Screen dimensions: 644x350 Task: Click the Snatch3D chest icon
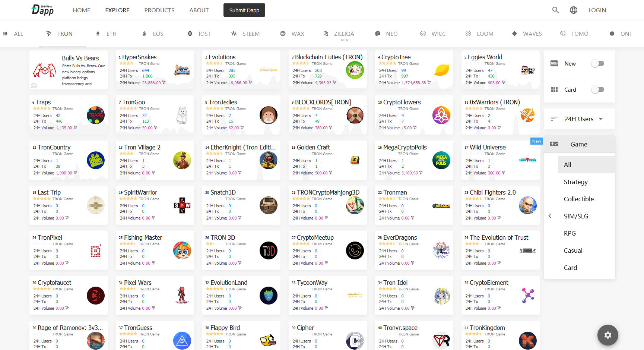click(x=269, y=205)
